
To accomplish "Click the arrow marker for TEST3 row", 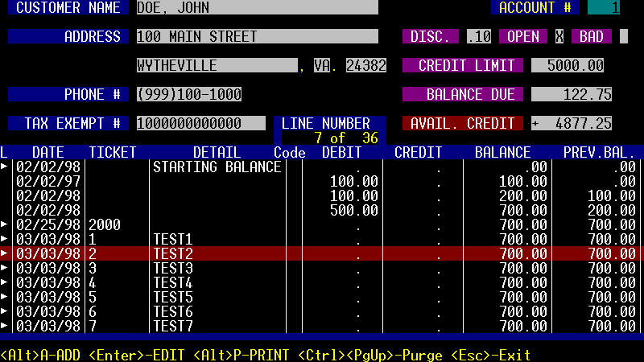I will coord(4,268).
